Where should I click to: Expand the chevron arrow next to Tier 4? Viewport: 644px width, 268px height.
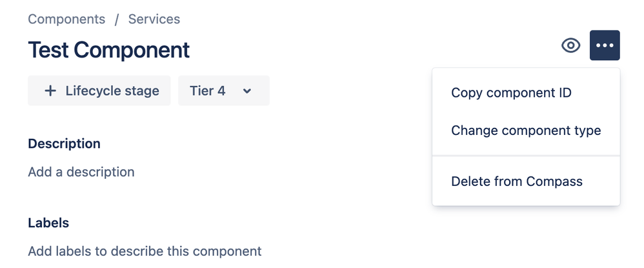click(x=247, y=91)
